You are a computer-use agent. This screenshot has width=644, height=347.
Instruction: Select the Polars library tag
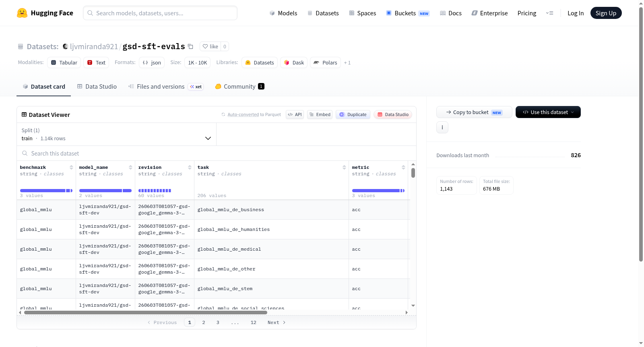pyautogui.click(x=325, y=62)
